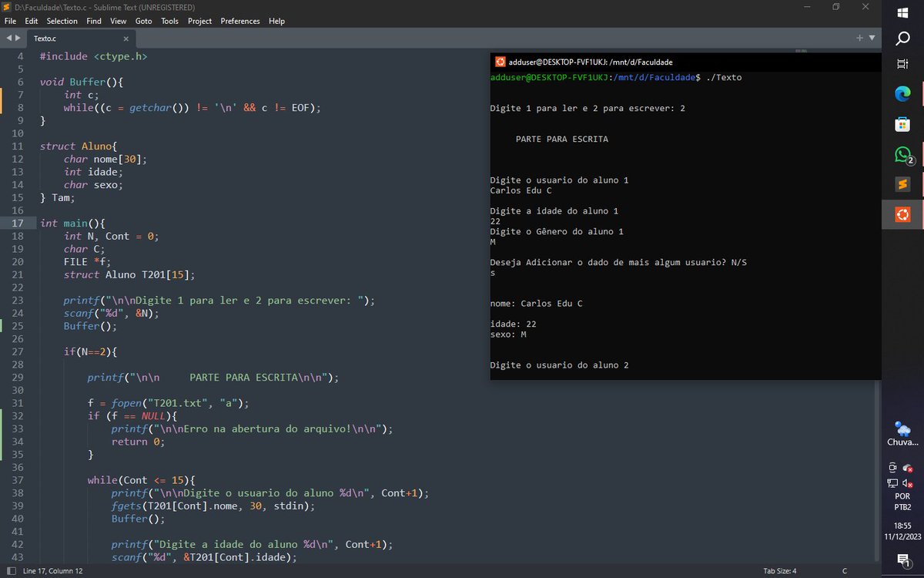Open the Project menu

tap(199, 21)
